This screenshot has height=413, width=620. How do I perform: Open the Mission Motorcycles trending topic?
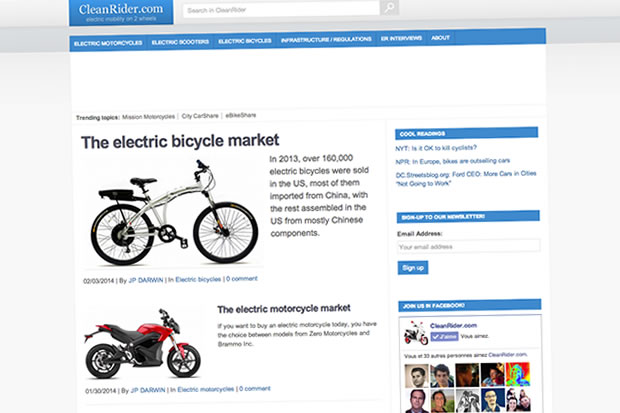(149, 116)
